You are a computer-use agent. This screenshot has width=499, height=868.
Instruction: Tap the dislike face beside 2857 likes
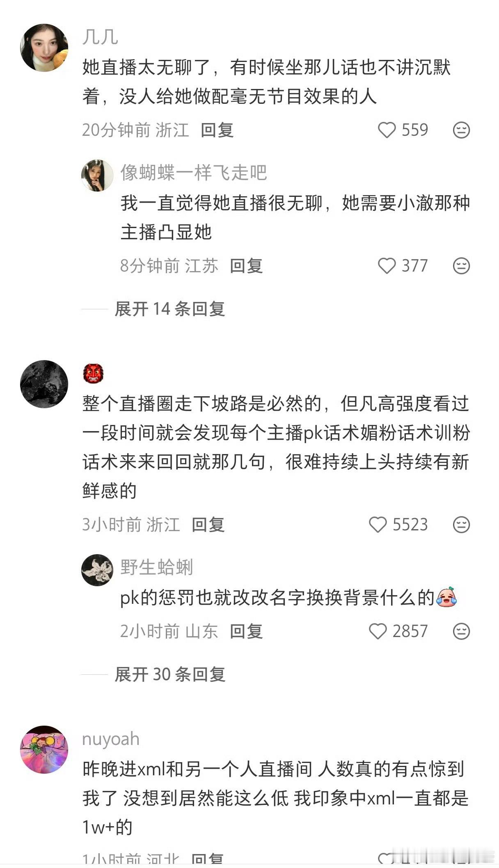461,631
